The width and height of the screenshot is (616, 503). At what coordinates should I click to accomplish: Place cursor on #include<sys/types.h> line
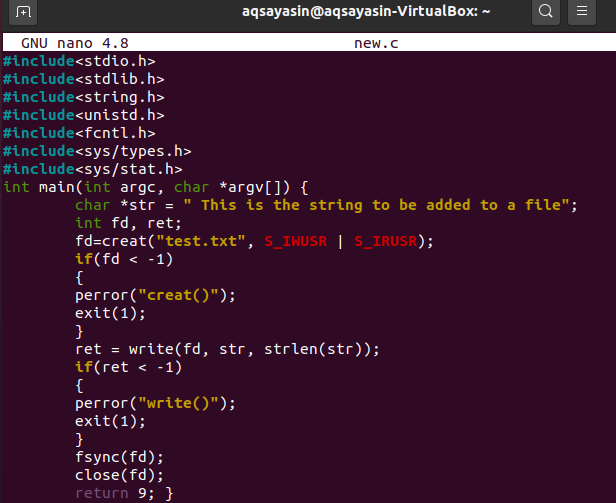(x=97, y=151)
